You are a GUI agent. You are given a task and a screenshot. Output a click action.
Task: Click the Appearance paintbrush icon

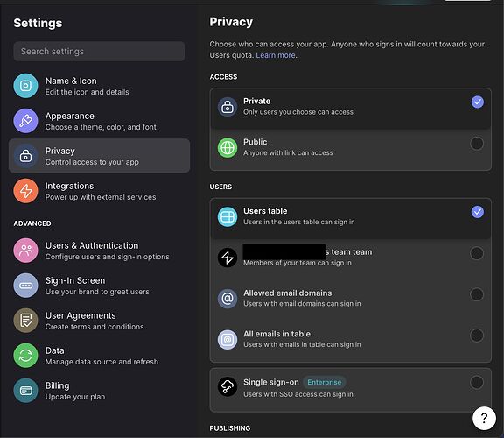click(25, 121)
